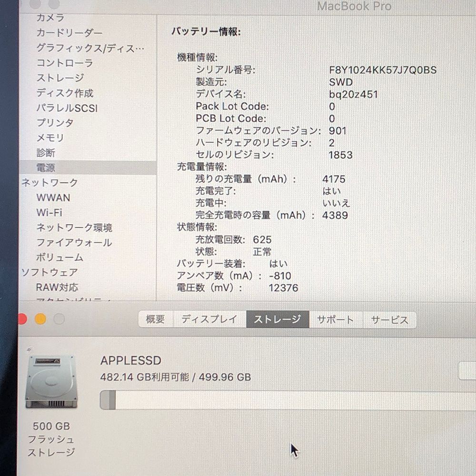Click remaining charge value 4175
Viewport: 476px width, 476px height.
[x=334, y=179]
